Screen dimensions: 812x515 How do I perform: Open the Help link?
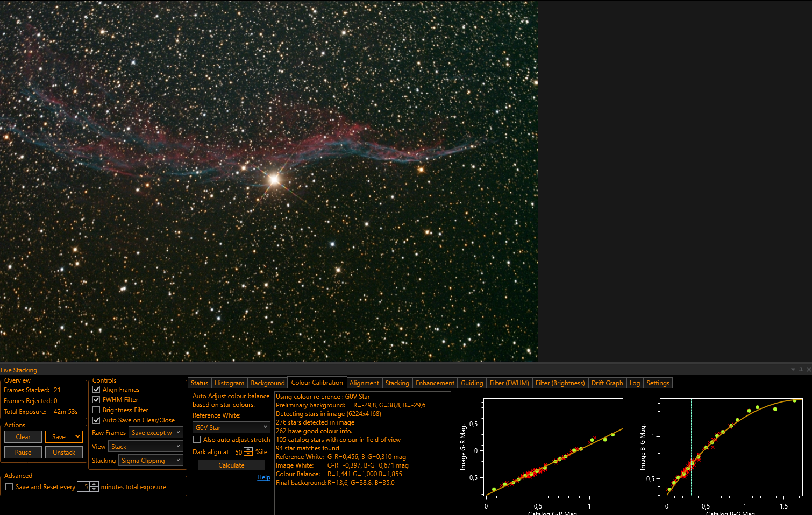click(263, 477)
